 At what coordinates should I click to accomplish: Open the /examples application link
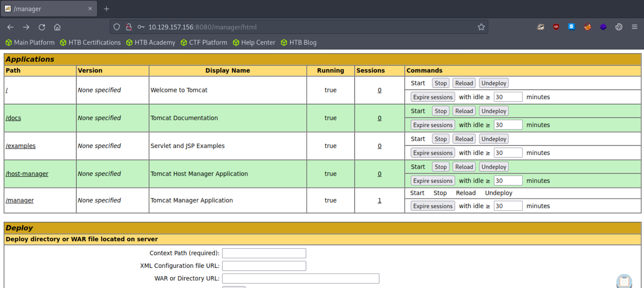21,146
